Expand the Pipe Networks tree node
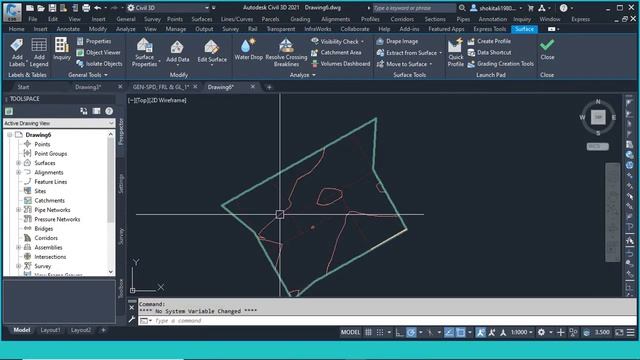 click(18, 210)
